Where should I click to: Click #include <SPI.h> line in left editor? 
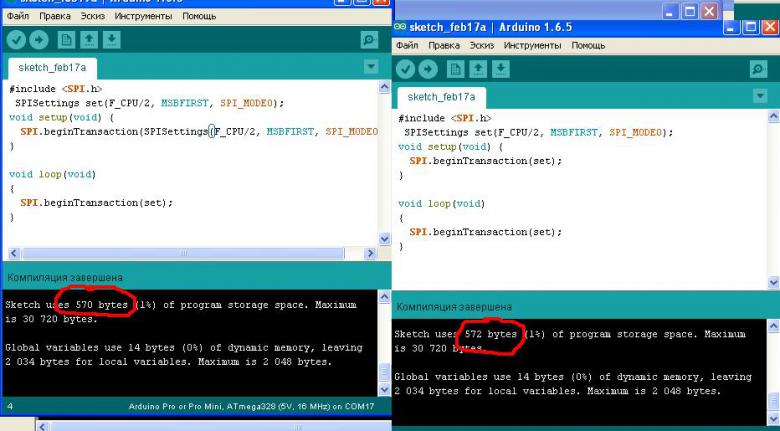click(55, 89)
